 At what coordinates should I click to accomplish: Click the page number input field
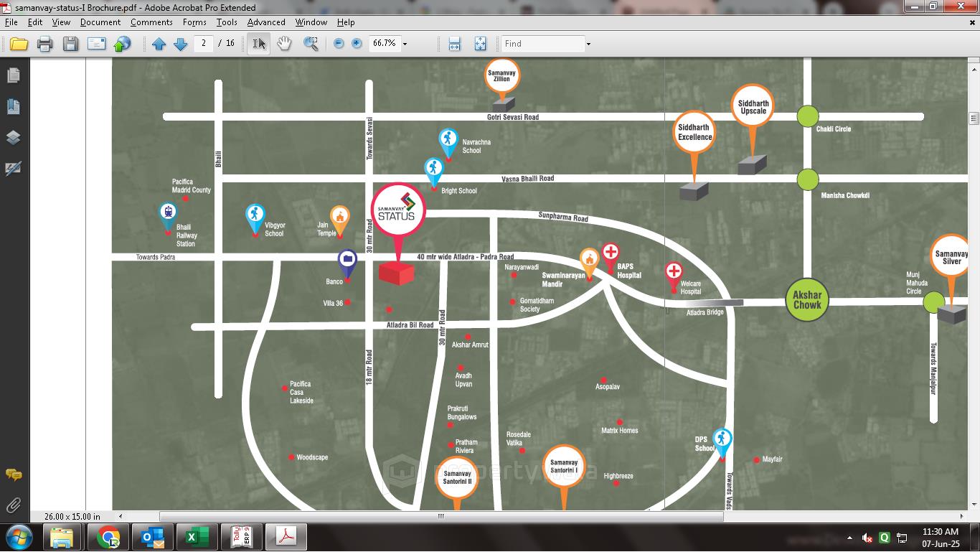point(204,44)
